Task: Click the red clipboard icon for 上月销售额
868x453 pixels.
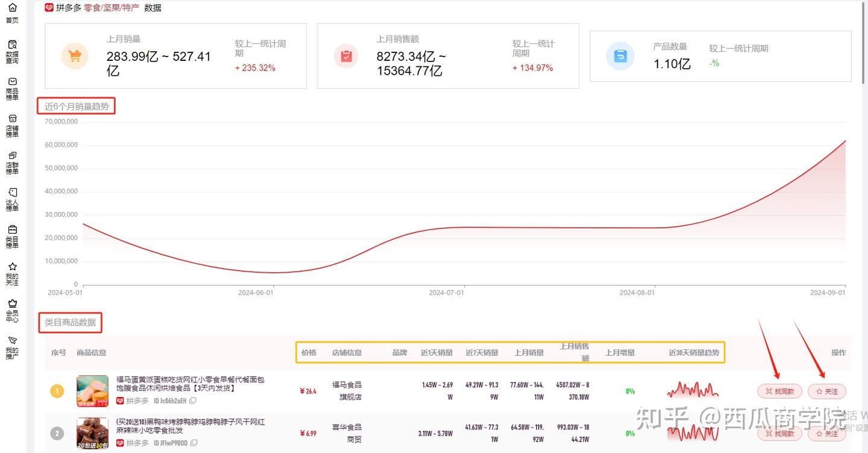Action: pyautogui.click(x=346, y=56)
